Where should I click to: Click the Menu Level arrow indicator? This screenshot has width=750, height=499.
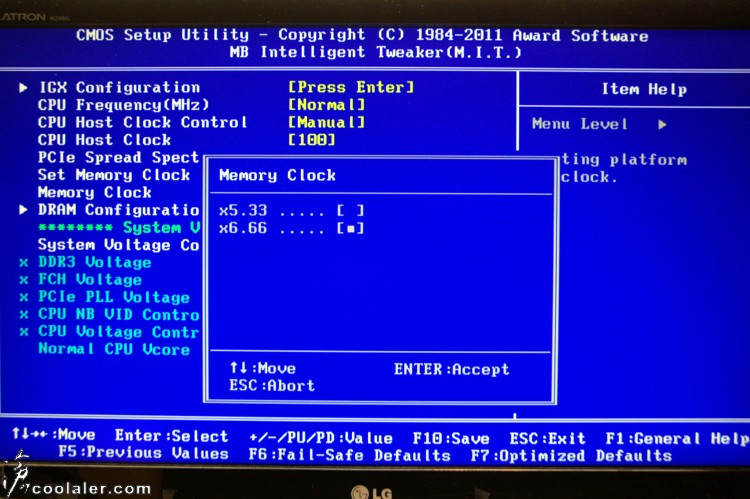(662, 125)
